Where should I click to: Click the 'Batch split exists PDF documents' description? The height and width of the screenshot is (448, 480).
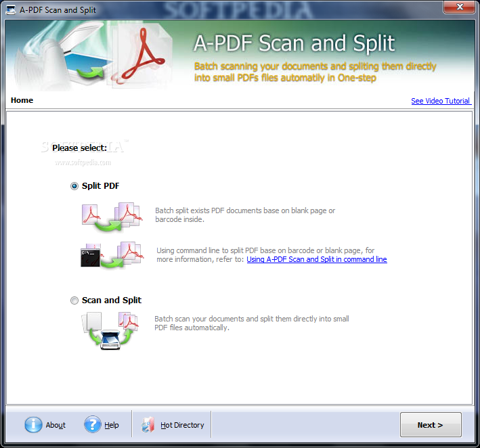tap(245, 215)
